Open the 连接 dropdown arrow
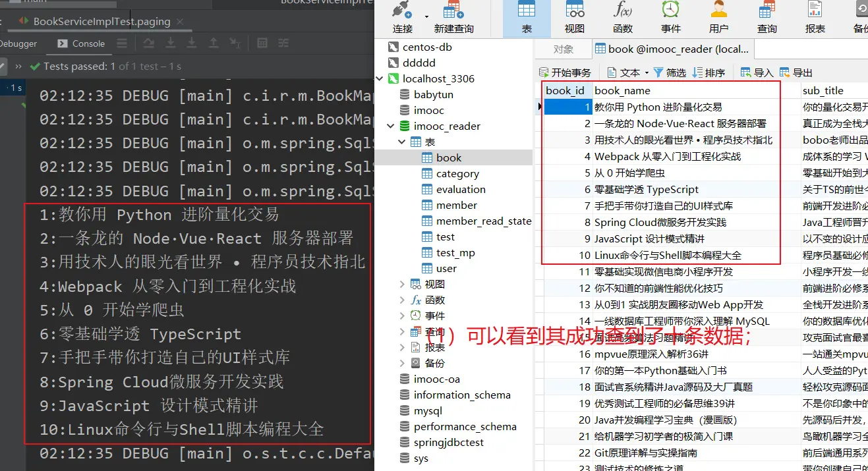 pyautogui.click(x=426, y=16)
